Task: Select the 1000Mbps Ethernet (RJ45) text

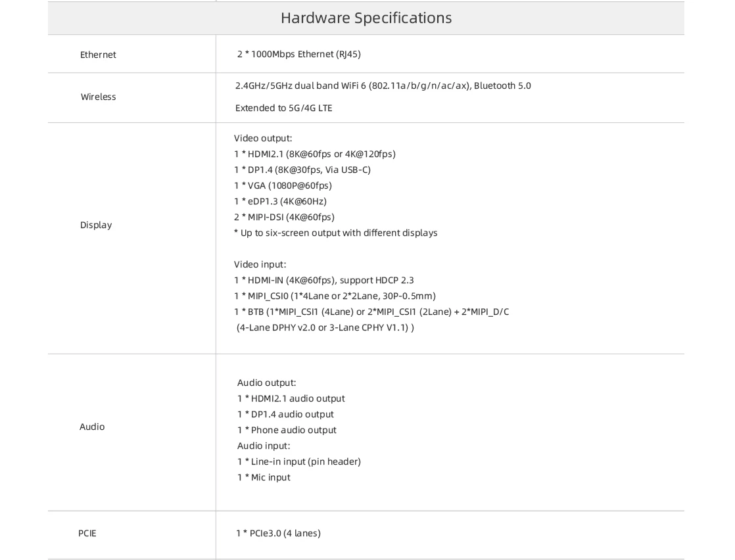Action: tap(299, 54)
